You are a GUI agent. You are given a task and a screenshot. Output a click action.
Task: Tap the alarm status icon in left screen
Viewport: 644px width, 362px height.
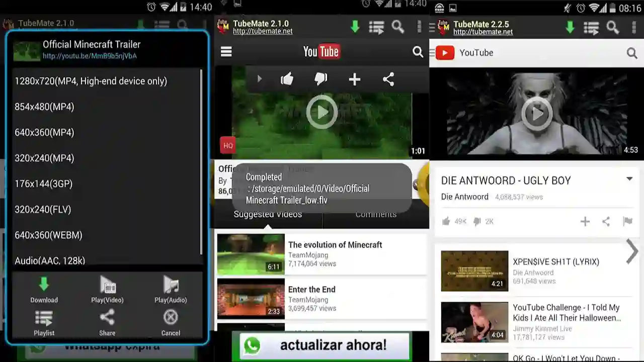[151, 7]
